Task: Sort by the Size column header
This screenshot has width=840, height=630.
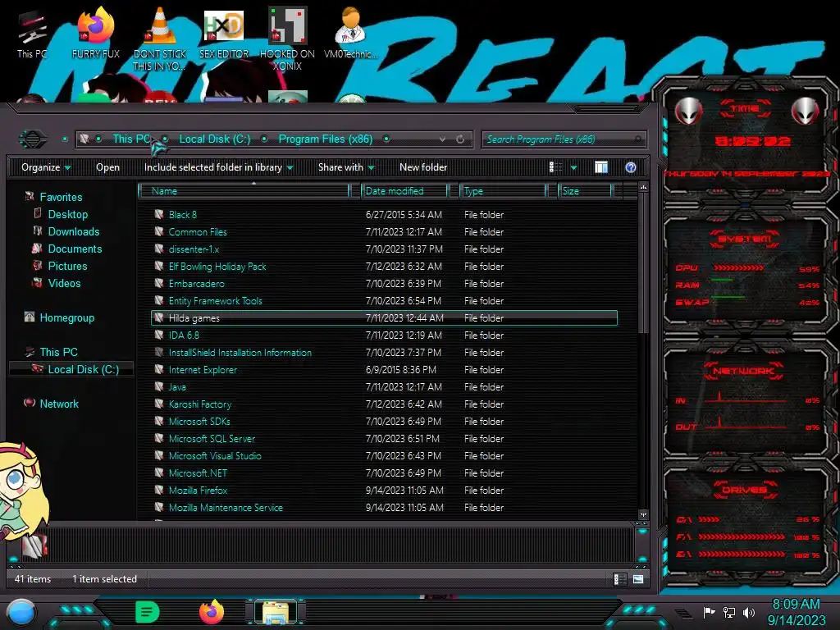Action: [585, 191]
